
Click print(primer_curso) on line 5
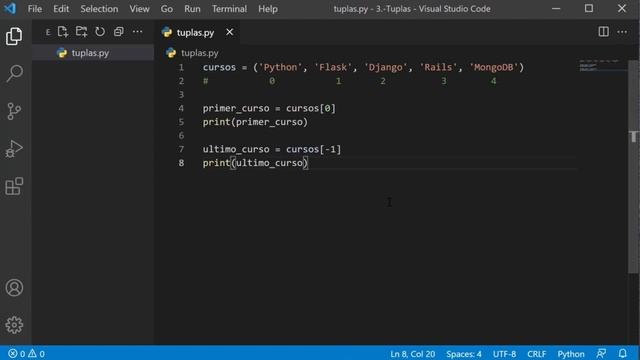[255, 122]
